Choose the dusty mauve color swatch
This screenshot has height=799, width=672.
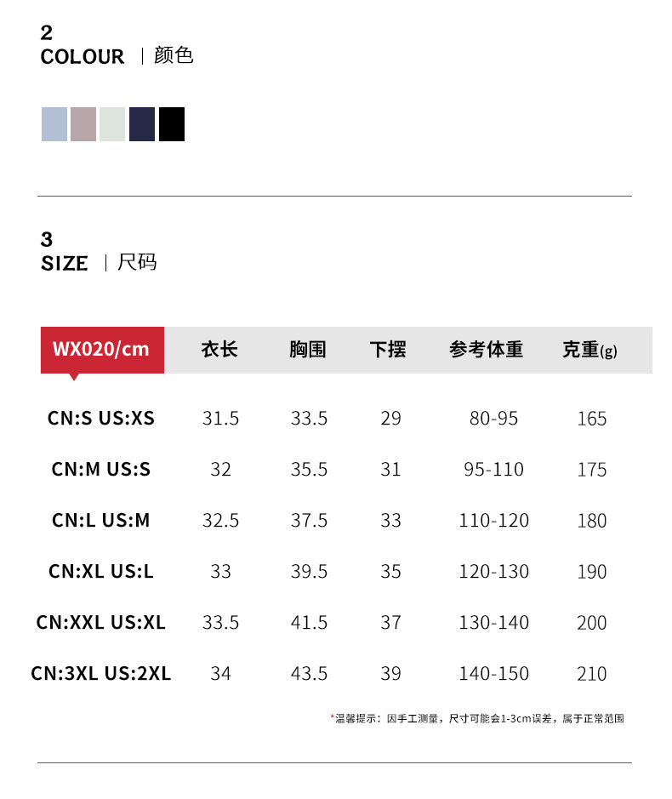[x=83, y=124]
